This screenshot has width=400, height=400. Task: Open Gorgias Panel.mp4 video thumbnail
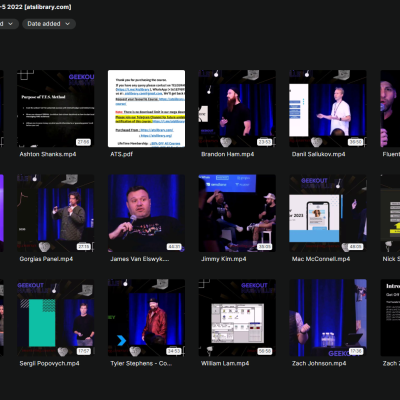click(x=56, y=213)
